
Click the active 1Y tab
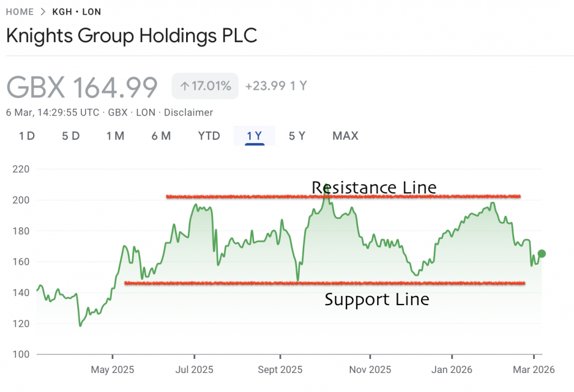[254, 136]
